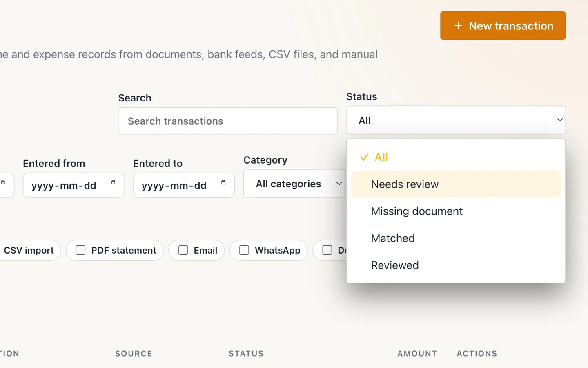Viewport: 588px width, 368px height.
Task: Open calendar picker for Entered from
Action: [x=113, y=182]
